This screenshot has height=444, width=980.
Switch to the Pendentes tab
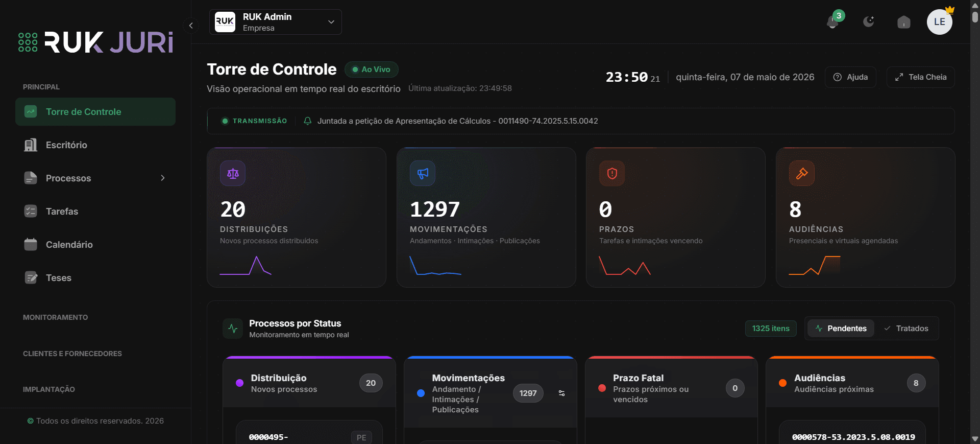tap(841, 329)
